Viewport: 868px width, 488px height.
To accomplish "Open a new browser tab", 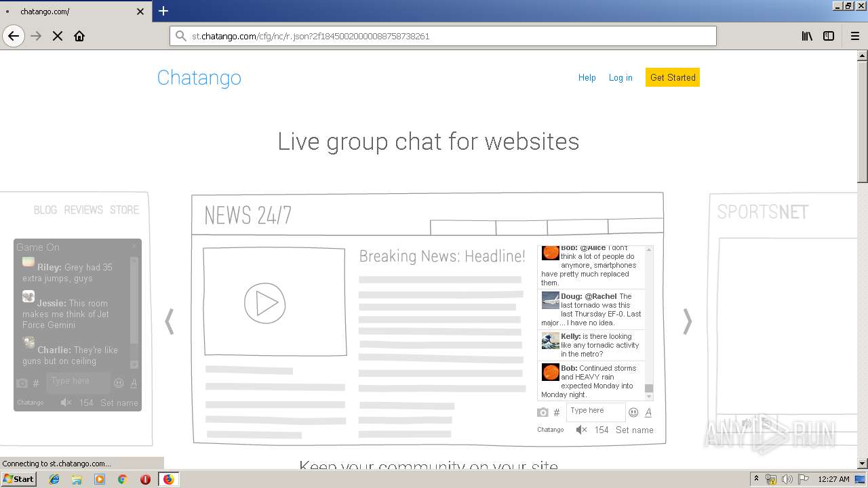I will tap(163, 11).
